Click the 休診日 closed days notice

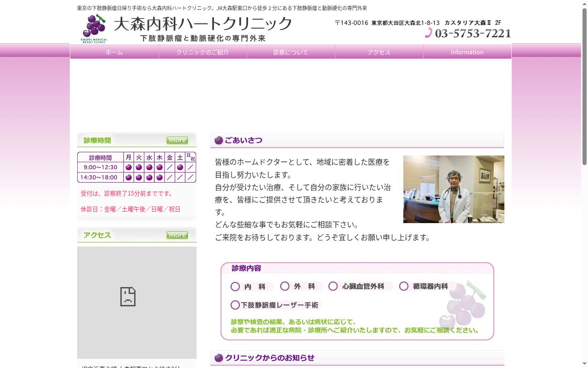click(x=130, y=209)
